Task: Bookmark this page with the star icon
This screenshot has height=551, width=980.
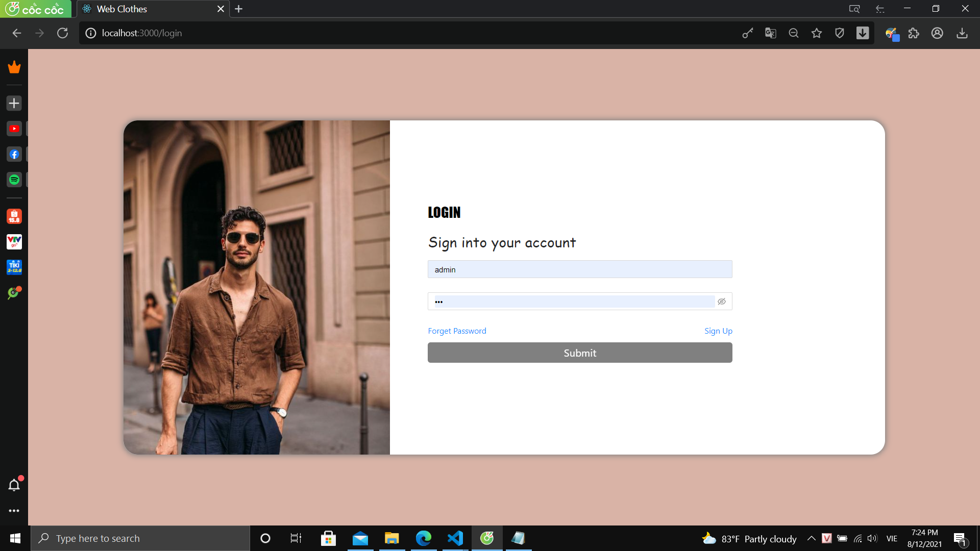Action: pos(817,33)
